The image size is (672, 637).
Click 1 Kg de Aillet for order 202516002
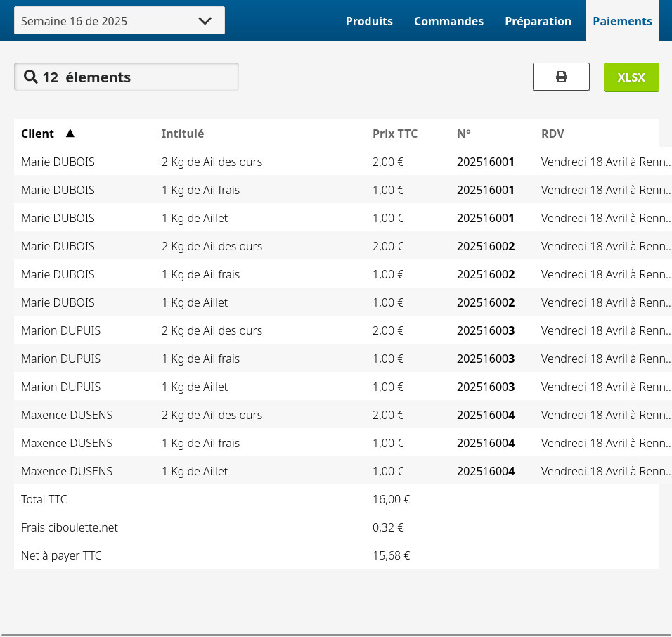195,302
